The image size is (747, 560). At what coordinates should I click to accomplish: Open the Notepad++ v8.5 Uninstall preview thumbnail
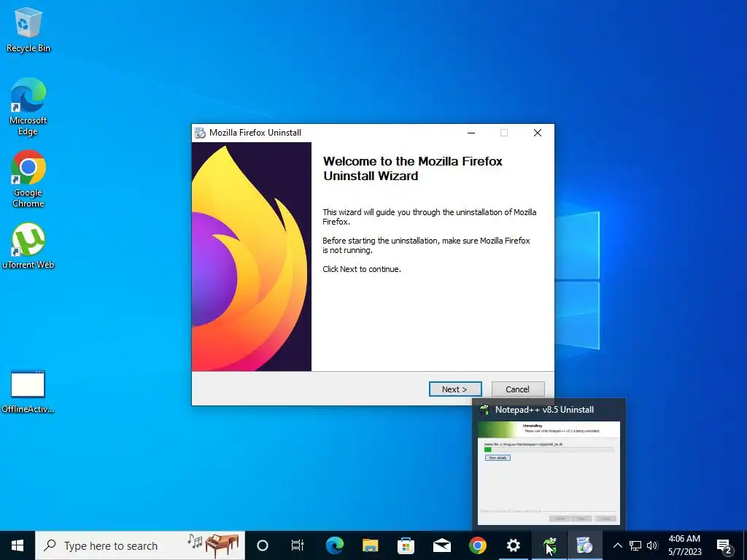point(549,472)
